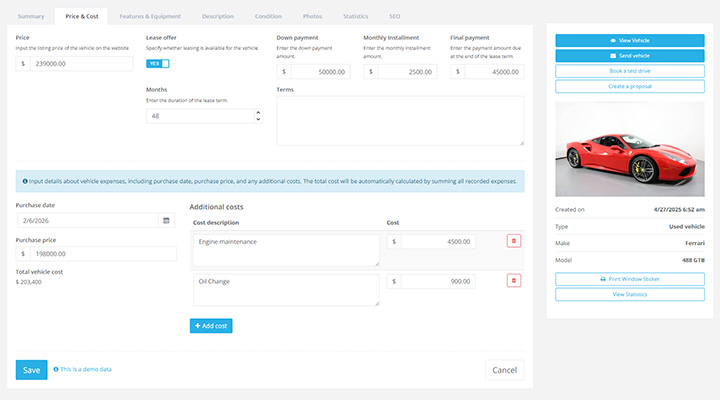Click the listing Price input field
This screenshot has width=720, height=400.
pos(81,63)
